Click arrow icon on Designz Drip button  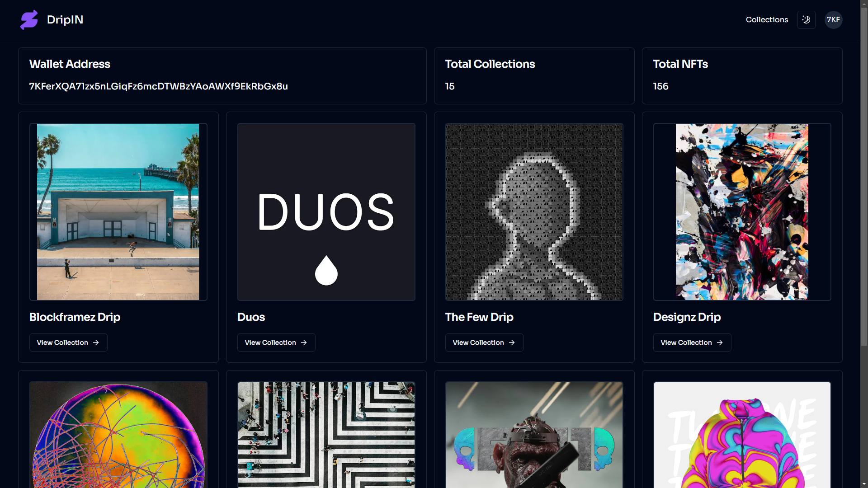point(720,343)
